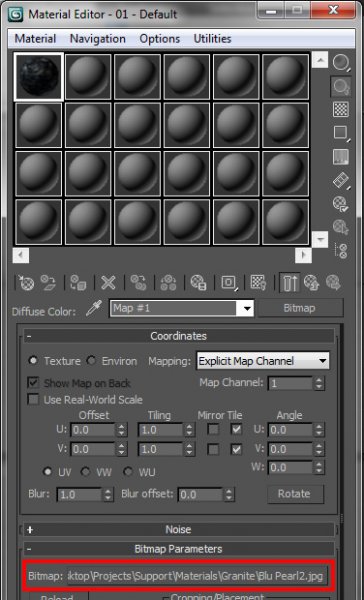Click the checkered Background icon on right
Viewport: 364px width, 600px height.
341,110
